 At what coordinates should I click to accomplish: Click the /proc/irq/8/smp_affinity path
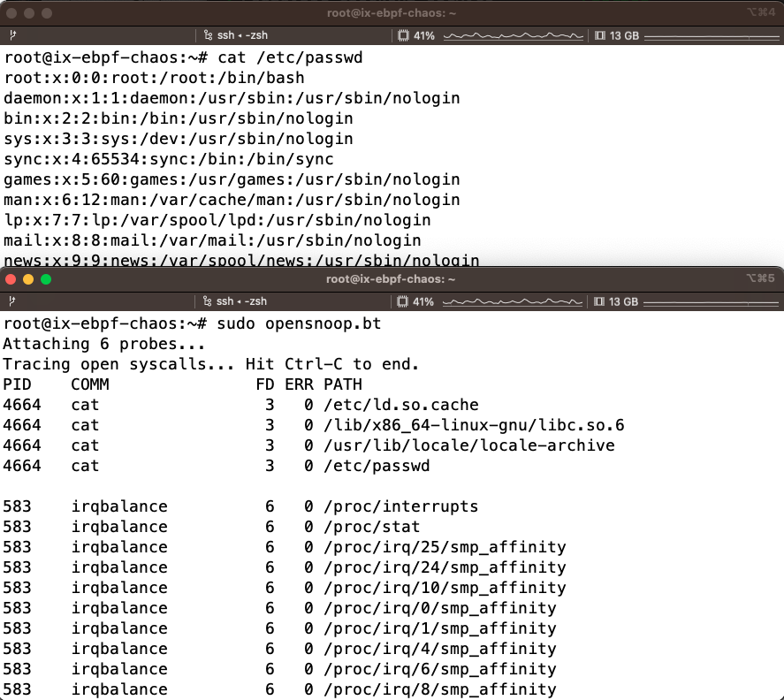coord(440,689)
